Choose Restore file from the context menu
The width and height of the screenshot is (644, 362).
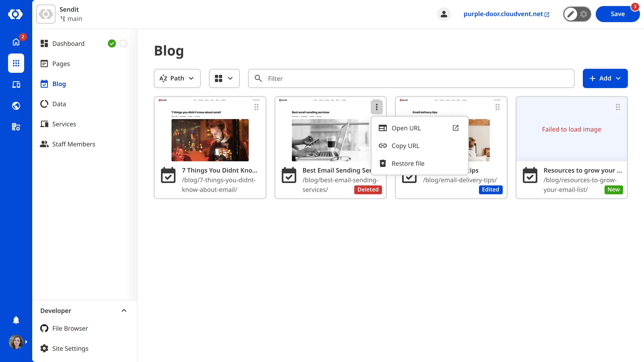408,163
